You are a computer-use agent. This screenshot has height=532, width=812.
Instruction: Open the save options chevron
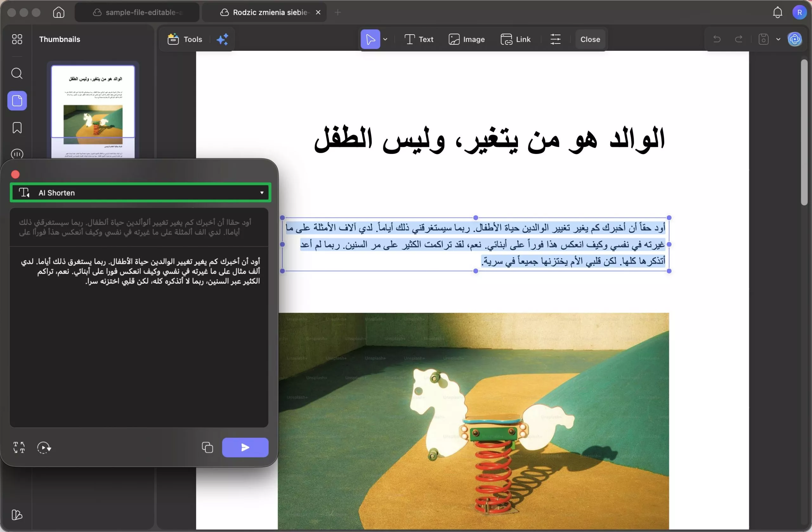[778, 39]
